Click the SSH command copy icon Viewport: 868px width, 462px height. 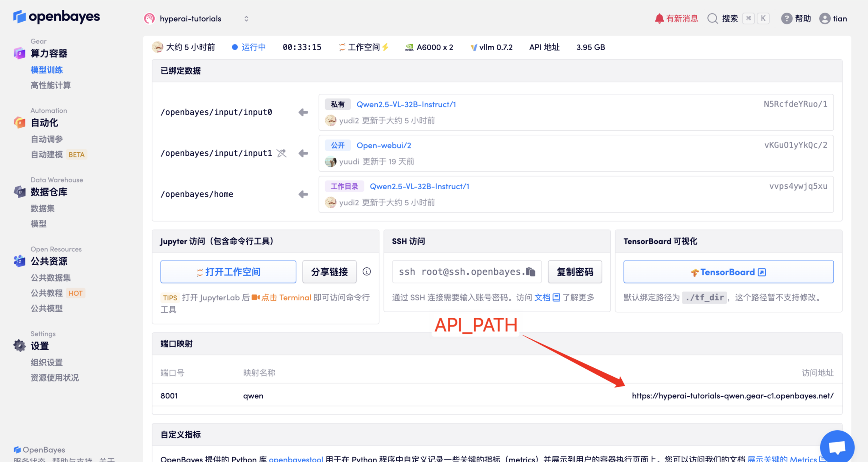click(531, 272)
